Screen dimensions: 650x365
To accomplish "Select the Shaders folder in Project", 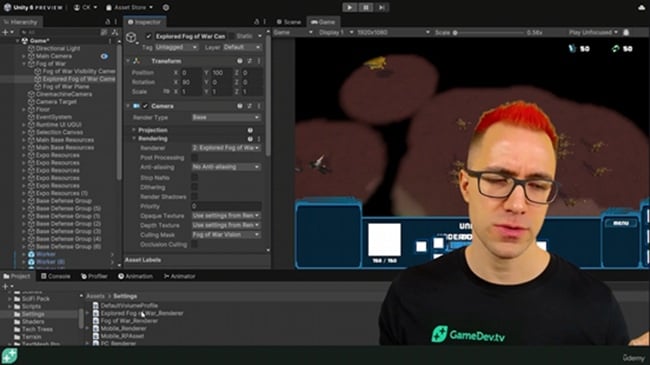I will [x=33, y=321].
